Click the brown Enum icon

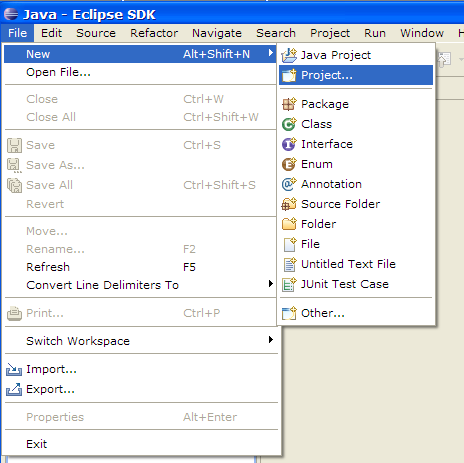click(x=289, y=164)
